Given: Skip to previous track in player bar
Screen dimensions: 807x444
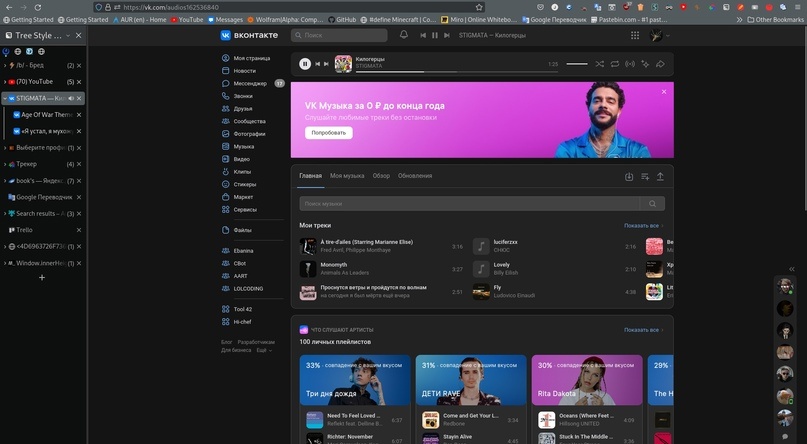Looking at the screenshot, I should point(318,64).
